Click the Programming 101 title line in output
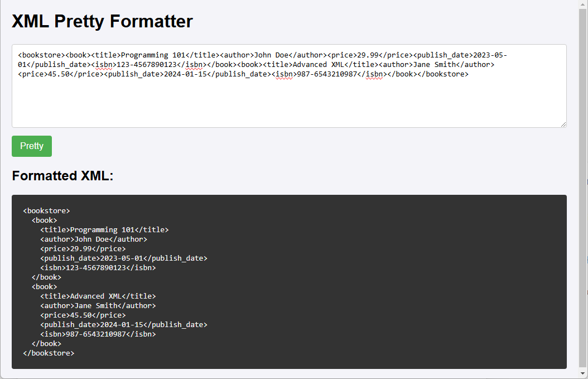 [x=104, y=229]
